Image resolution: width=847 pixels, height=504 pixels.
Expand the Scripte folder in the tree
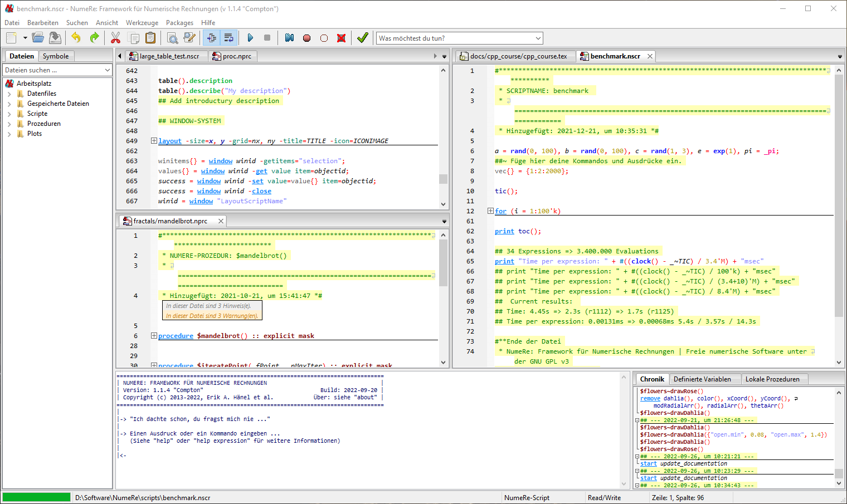click(x=9, y=114)
